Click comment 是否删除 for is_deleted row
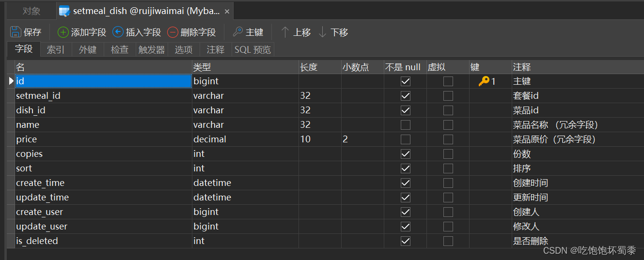644x260 pixels. point(578,241)
